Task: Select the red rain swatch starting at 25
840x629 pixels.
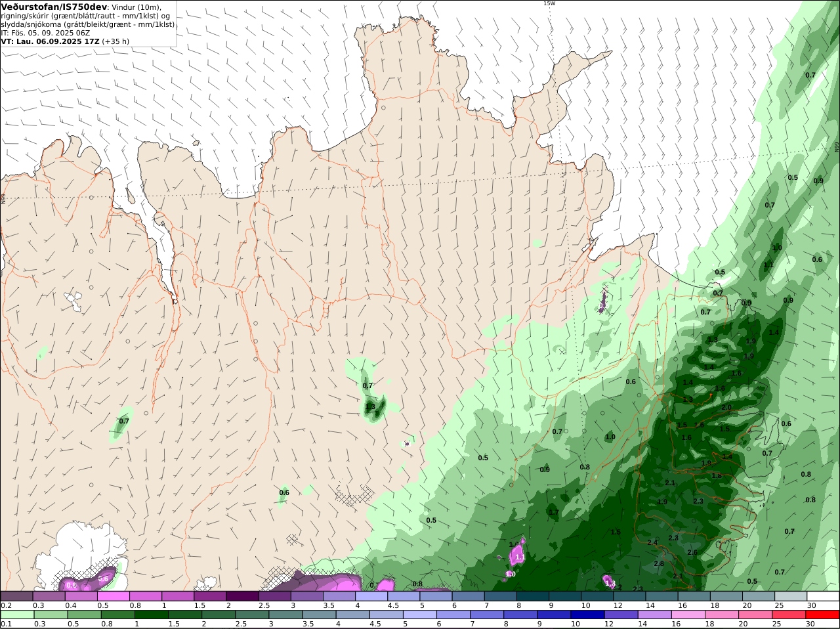Action: click(x=789, y=615)
